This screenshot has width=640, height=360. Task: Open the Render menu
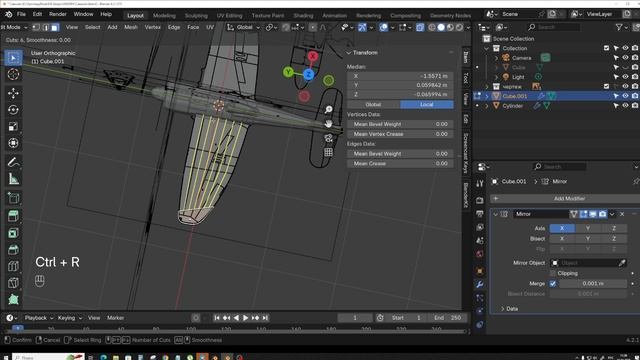click(58, 14)
